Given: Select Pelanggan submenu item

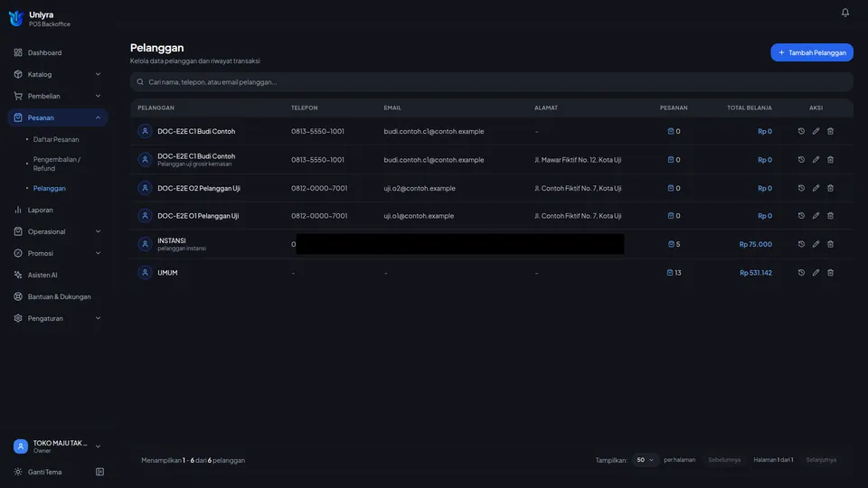Looking at the screenshot, I should coord(49,188).
